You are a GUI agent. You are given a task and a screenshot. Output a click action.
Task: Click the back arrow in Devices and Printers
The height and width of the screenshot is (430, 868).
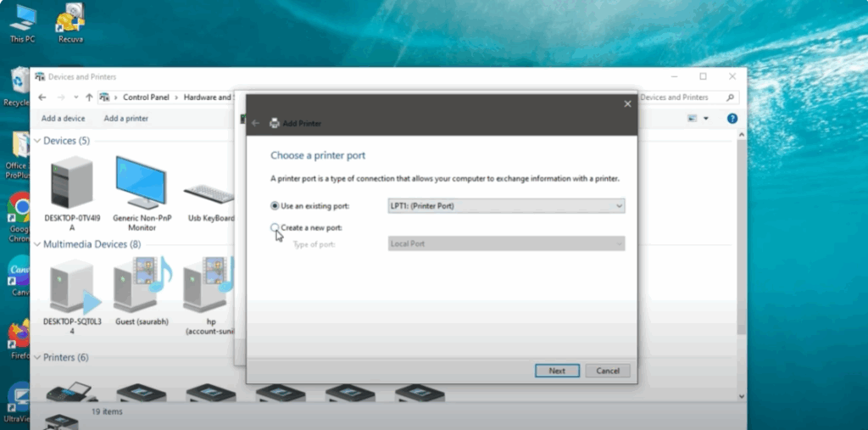(42, 97)
